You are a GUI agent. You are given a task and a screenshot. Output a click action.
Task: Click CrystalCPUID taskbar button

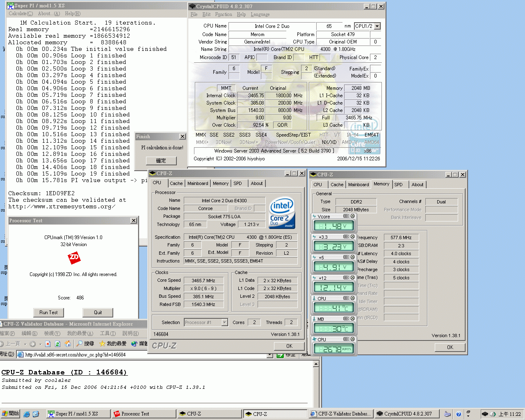407,414
